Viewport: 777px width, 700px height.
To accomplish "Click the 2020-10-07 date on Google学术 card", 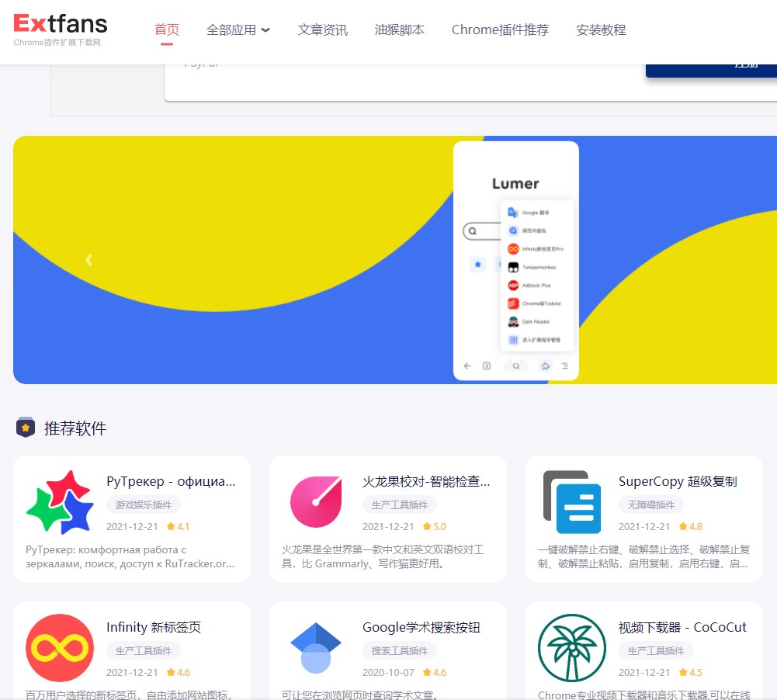I will pos(388,672).
